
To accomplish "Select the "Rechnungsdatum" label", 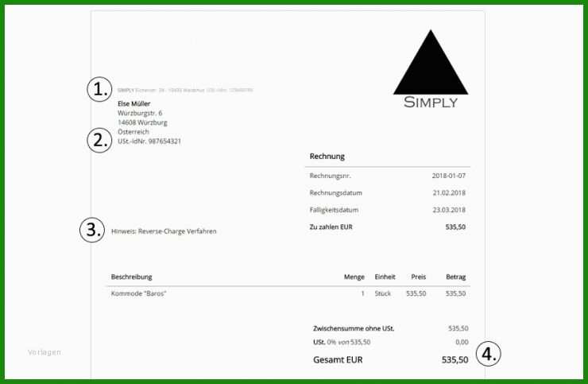I will [x=335, y=193].
